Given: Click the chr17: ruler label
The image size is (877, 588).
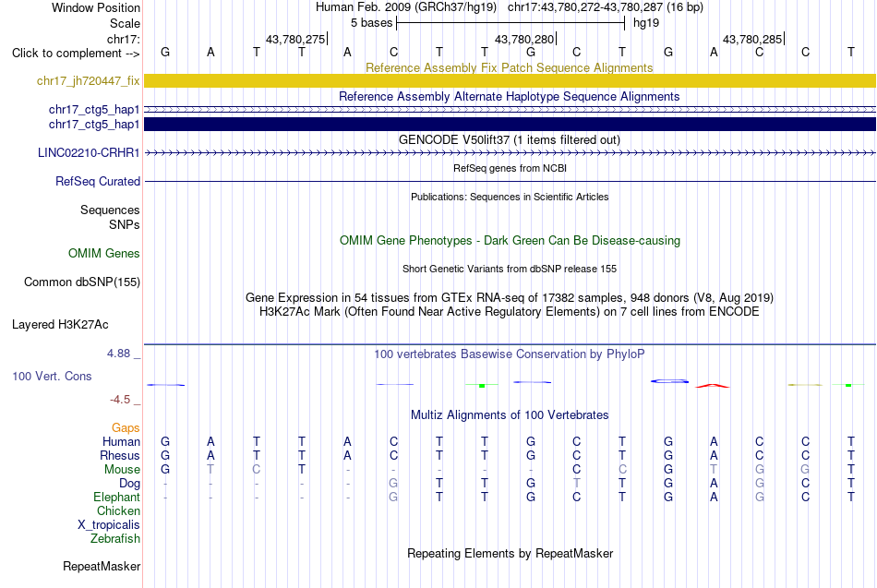Looking at the screenshot, I should 123,39.
